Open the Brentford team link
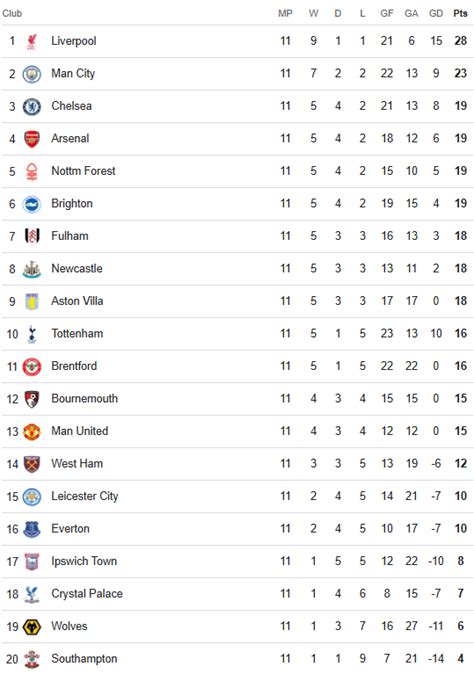 (x=74, y=366)
